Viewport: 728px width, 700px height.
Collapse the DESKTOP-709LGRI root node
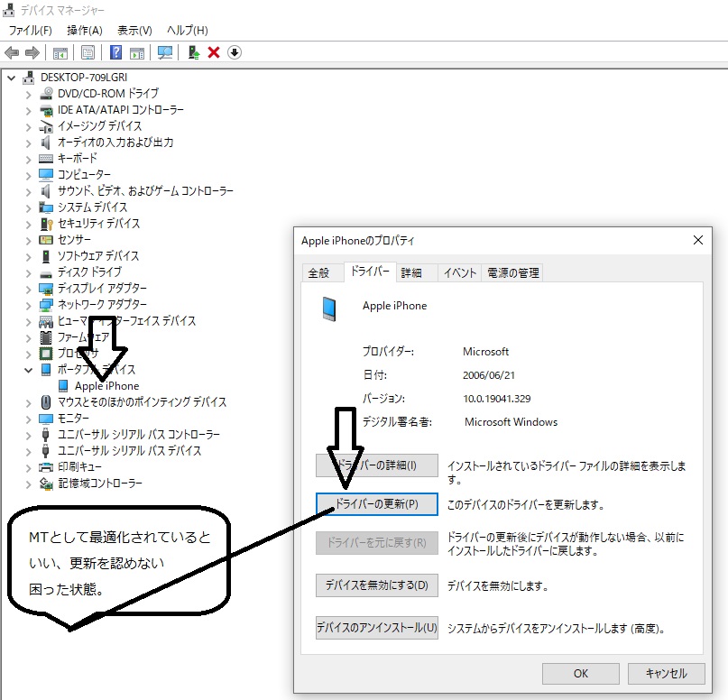tap(12, 78)
